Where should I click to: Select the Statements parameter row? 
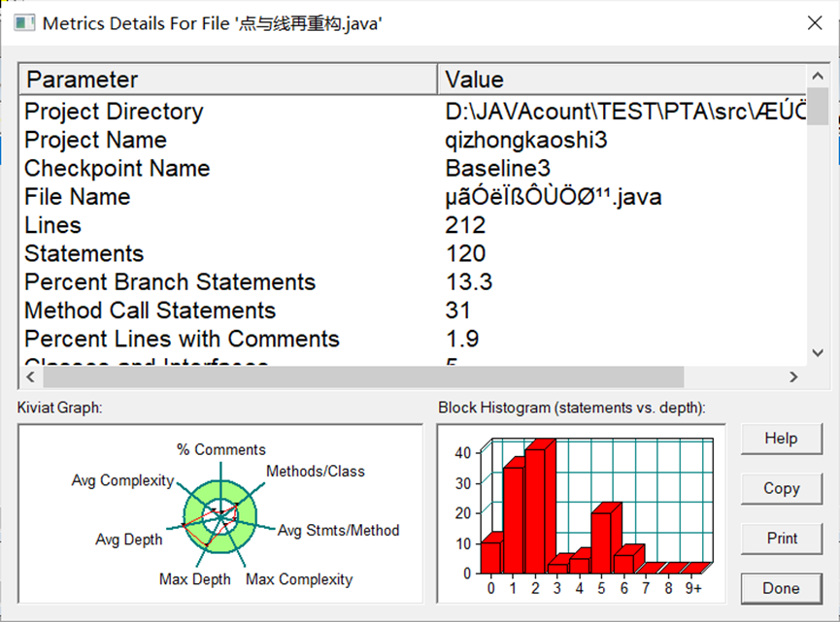413,253
